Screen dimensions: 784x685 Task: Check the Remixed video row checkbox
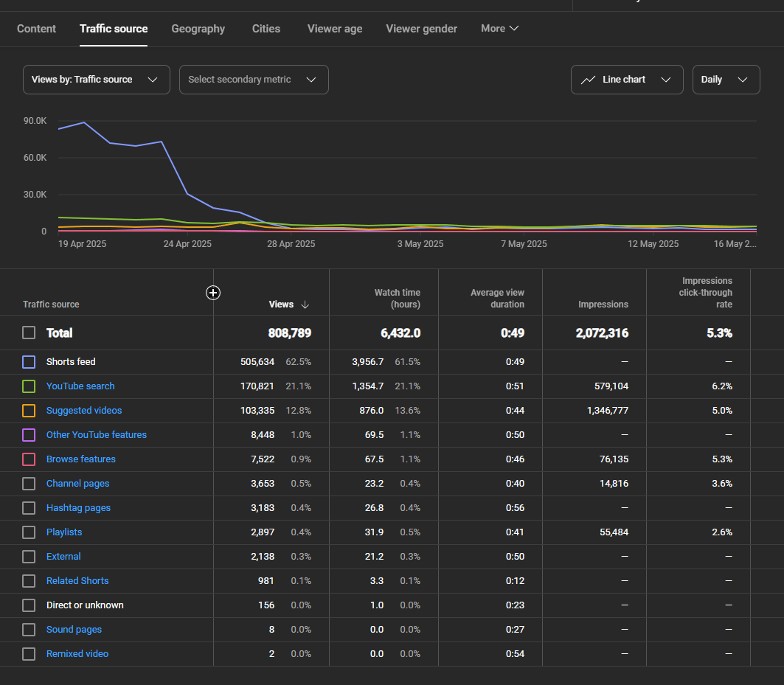[x=29, y=654]
